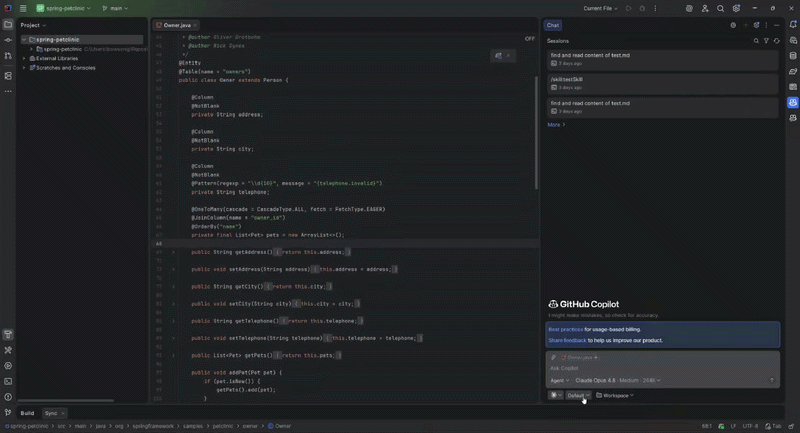Search sessions with the magnifier icon
The width and height of the screenshot is (800, 433).
click(x=756, y=41)
